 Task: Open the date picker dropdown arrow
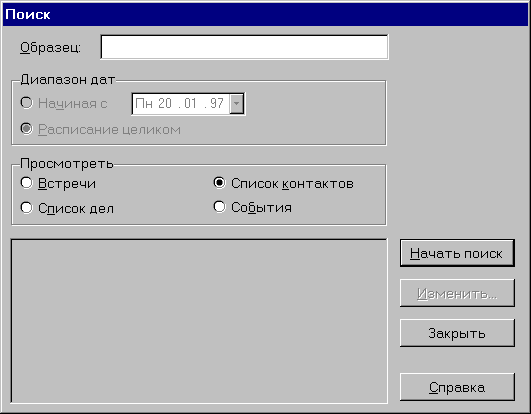coord(236,104)
